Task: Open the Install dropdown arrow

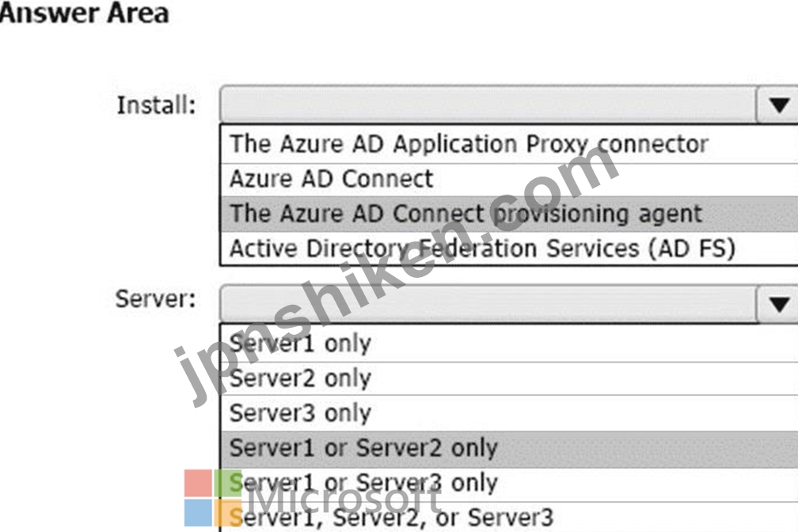Action: [x=777, y=104]
